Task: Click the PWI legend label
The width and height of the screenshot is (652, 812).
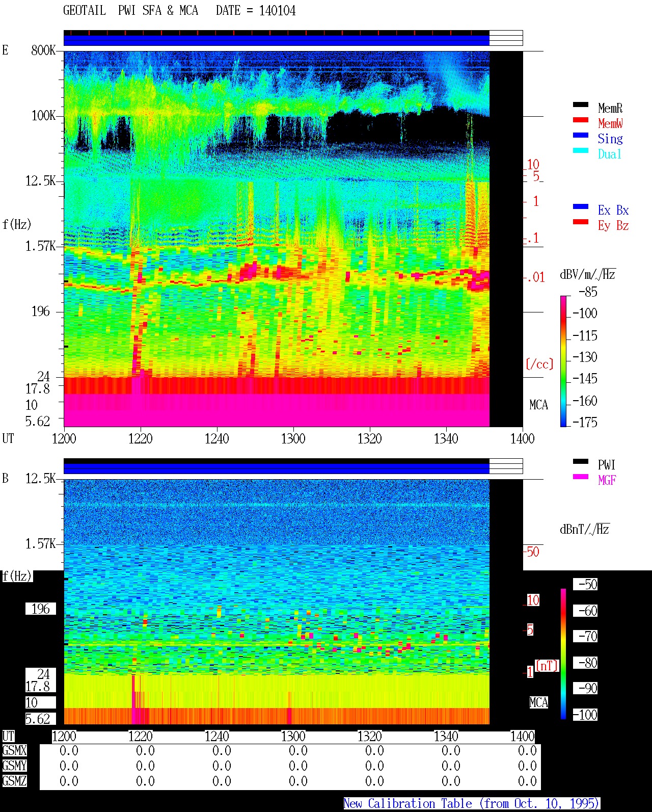Action: click(x=607, y=465)
